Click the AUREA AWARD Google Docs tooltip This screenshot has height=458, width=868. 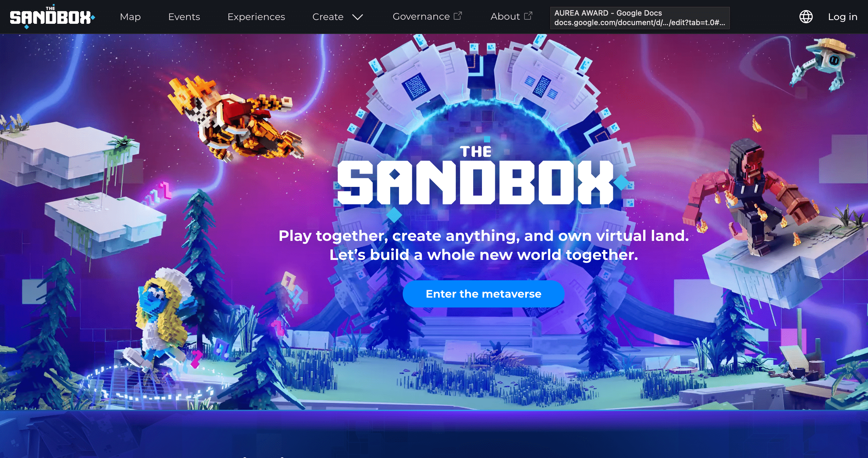[640, 18]
